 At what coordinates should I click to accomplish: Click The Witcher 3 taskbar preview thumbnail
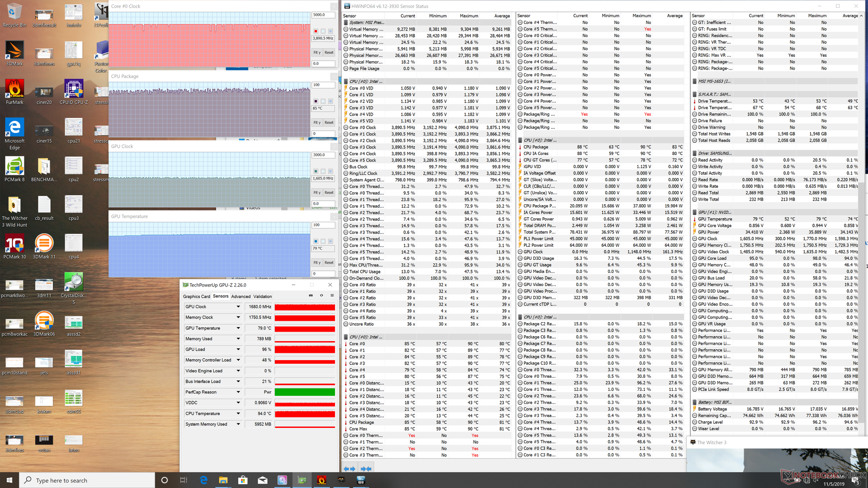point(777,455)
